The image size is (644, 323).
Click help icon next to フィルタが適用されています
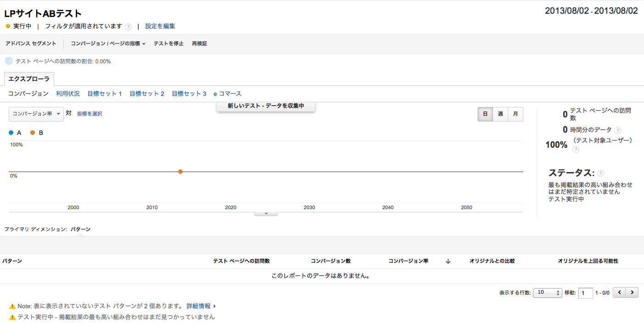point(128,27)
